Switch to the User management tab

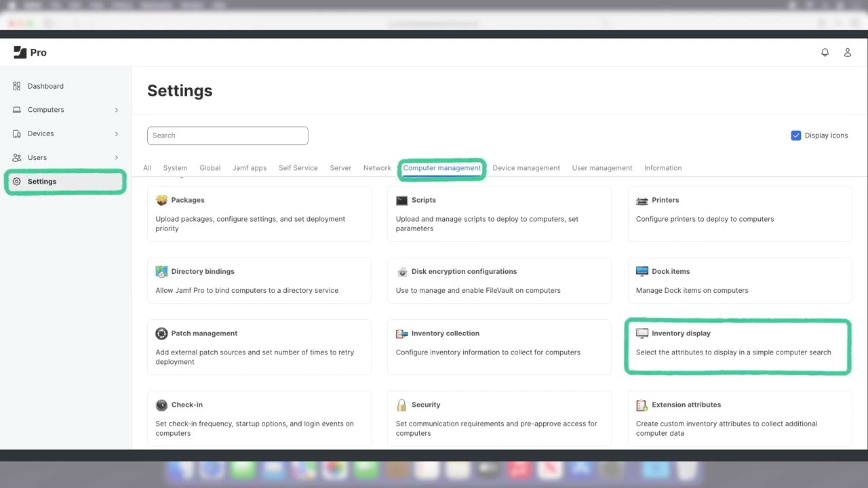point(602,168)
